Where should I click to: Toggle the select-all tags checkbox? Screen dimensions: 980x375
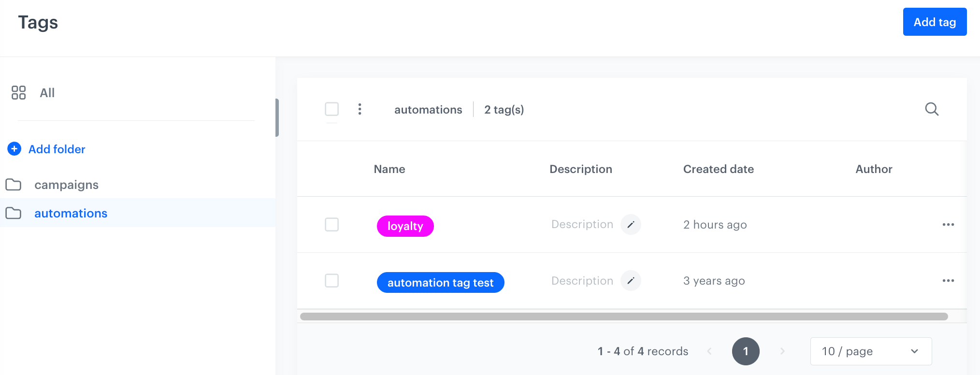pyautogui.click(x=332, y=109)
